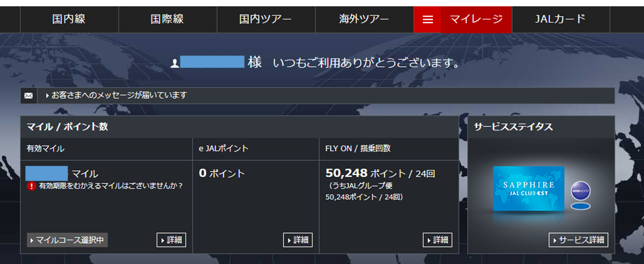Viewport: 644px width, 264px height.
Task: Open the 海外ツアー menu
Action: [x=364, y=19]
